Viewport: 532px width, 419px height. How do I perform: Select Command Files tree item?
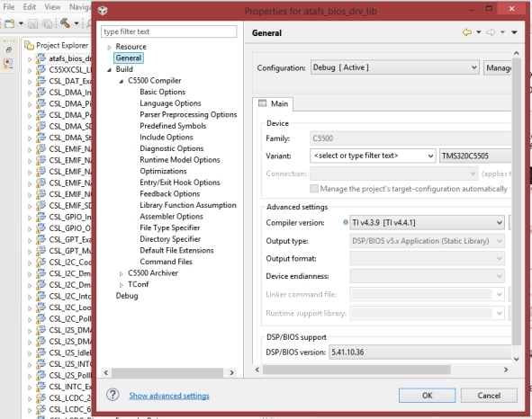pyautogui.click(x=166, y=262)
